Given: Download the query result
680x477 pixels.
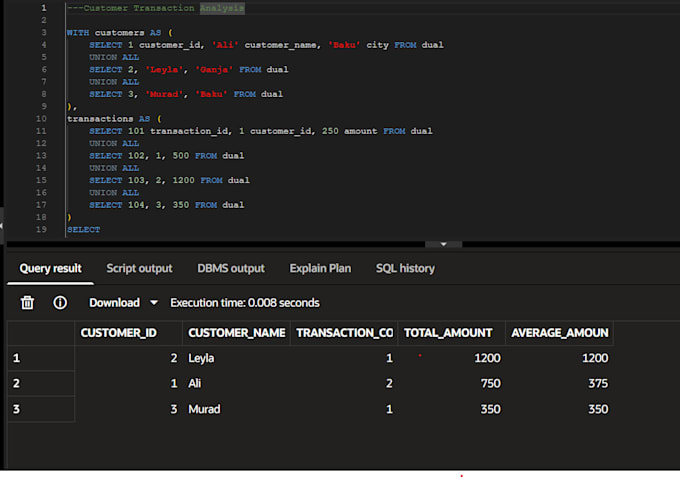Looking at the screenshot, I should coord(114,302).
